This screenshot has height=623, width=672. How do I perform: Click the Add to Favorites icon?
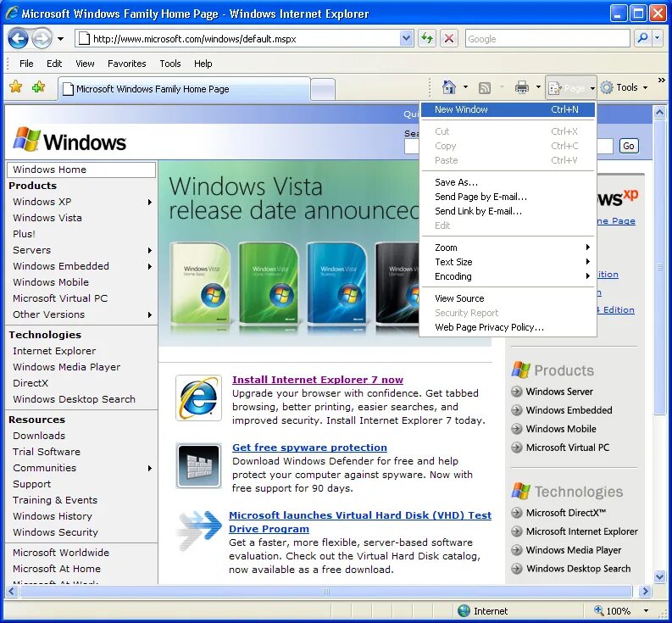tap(38, 87)
